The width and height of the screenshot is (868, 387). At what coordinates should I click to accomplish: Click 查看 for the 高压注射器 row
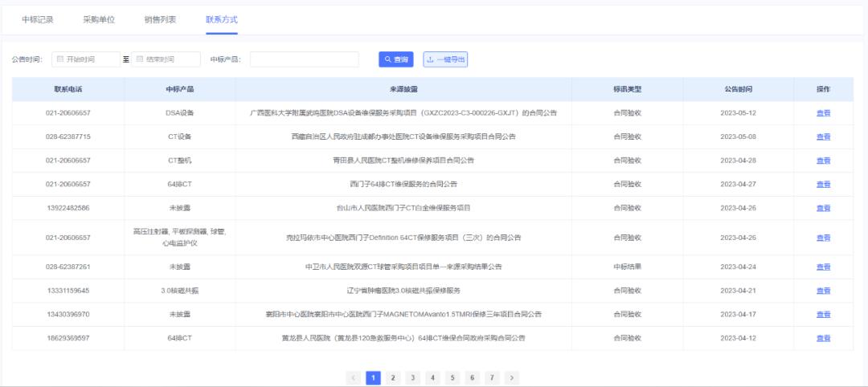823,238
